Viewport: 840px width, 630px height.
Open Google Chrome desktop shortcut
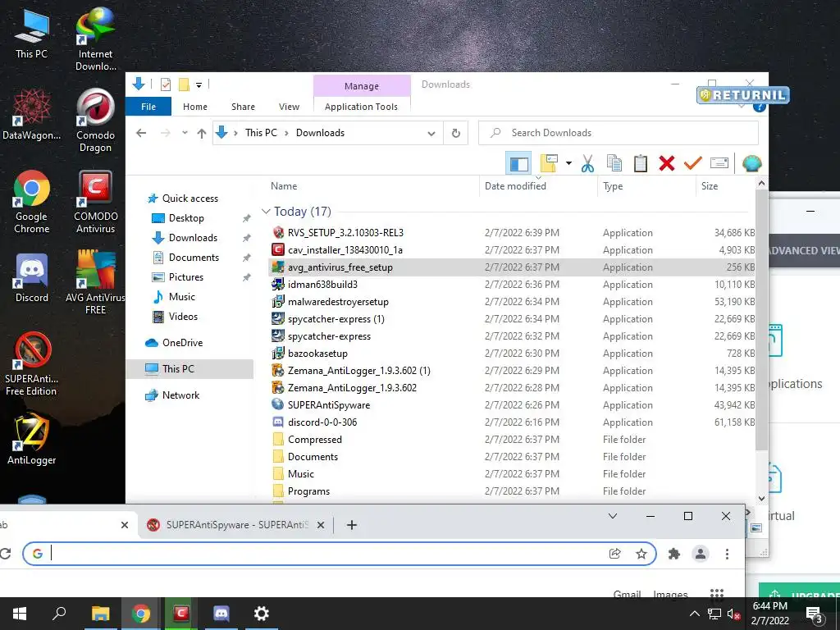(32, 202)
